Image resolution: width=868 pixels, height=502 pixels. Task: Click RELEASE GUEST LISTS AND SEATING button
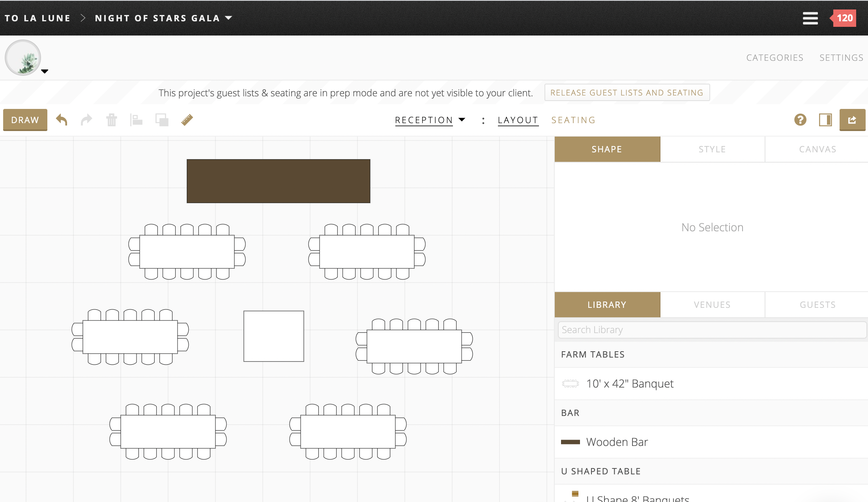[627, 92]
